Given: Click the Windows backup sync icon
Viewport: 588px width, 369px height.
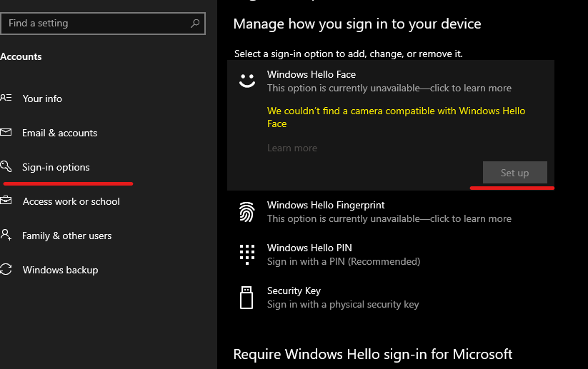Looking at the screenshot, I should 6,270.
